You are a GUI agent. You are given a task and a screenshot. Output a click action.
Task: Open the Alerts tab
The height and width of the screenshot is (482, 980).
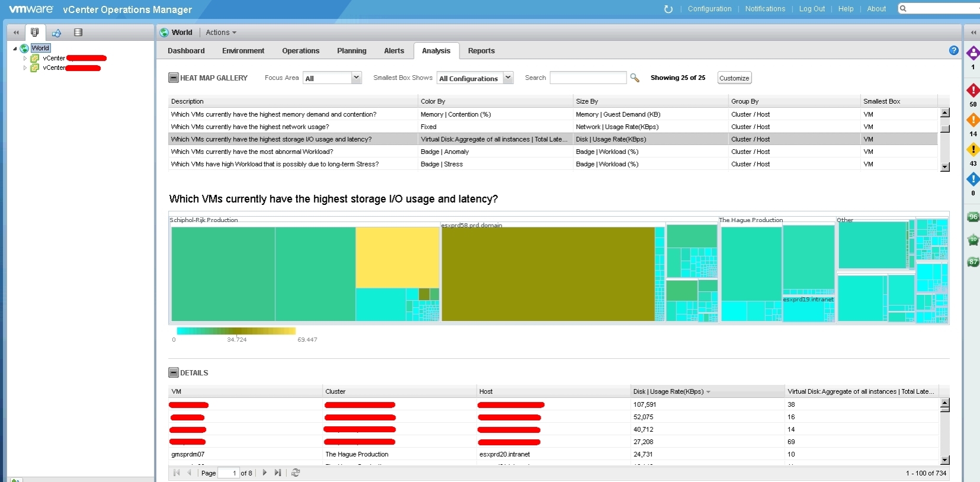[x=394, y=51]
